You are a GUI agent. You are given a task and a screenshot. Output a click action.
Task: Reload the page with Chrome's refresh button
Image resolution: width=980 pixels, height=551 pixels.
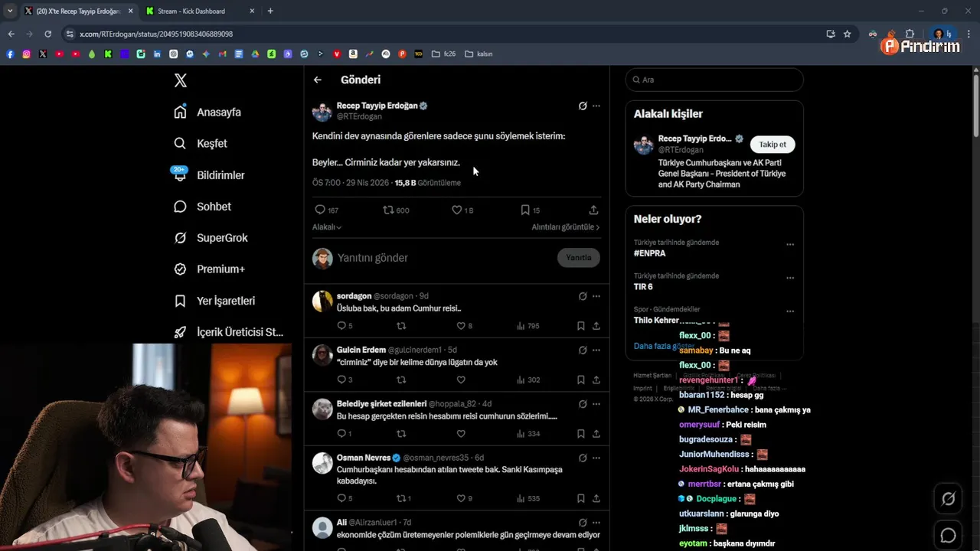pyautogui.click(x=47, y=34)
